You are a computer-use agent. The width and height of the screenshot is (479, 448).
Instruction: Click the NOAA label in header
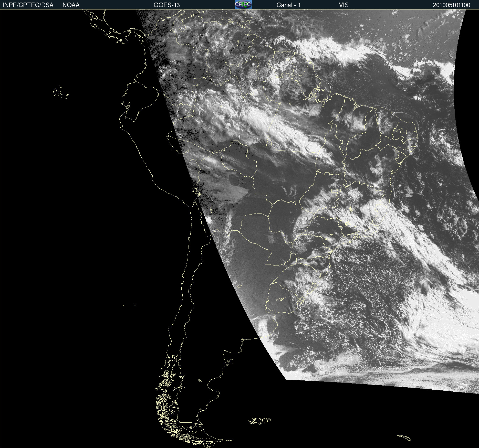(71, 5)
